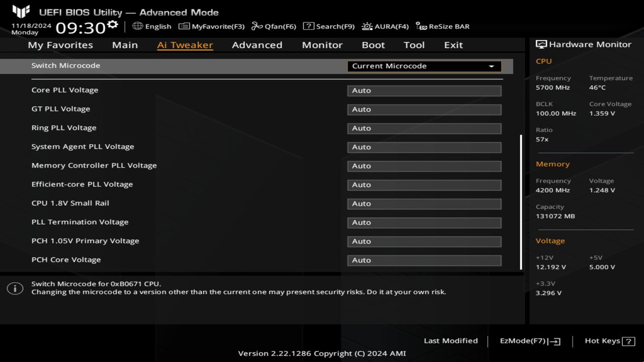Select the Memory Controller PLL Voltage label

point(94,165)
